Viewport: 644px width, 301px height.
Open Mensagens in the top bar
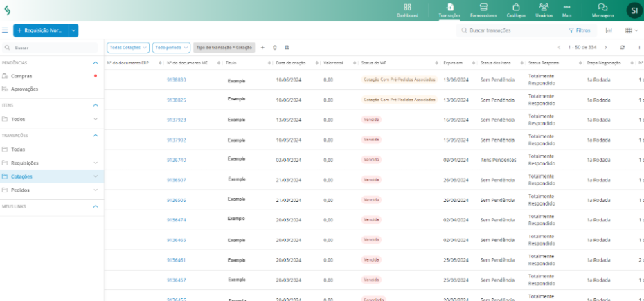pyautogui.click(x=602, y=10)
